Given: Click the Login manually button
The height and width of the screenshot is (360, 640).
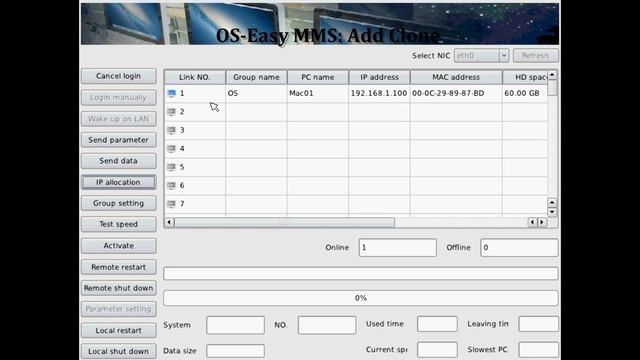Looking at the screenshot, I should click(x=118, y=98).
